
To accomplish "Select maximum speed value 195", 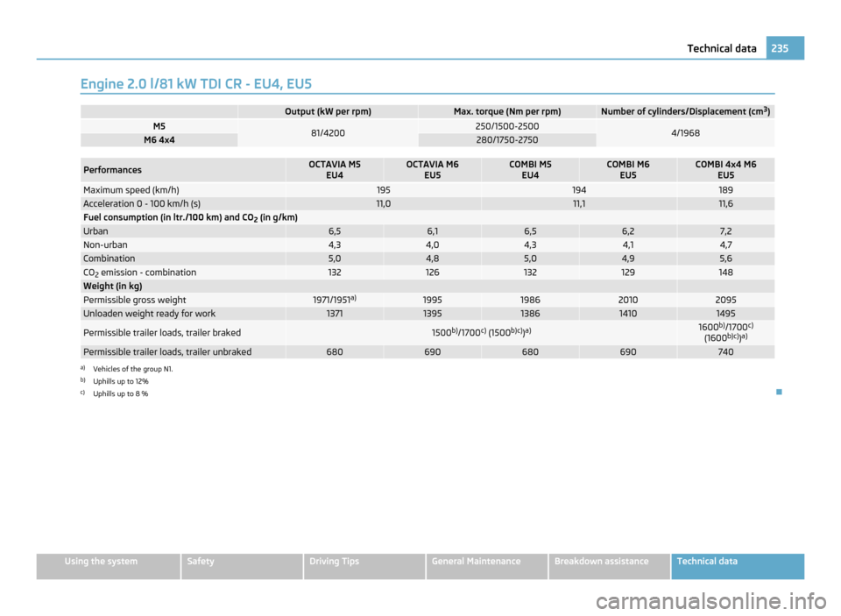I will point(384,190).
